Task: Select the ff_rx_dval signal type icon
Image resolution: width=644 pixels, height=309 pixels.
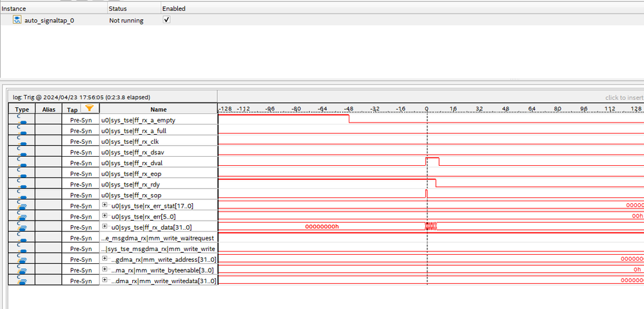Action: [22, 163]
